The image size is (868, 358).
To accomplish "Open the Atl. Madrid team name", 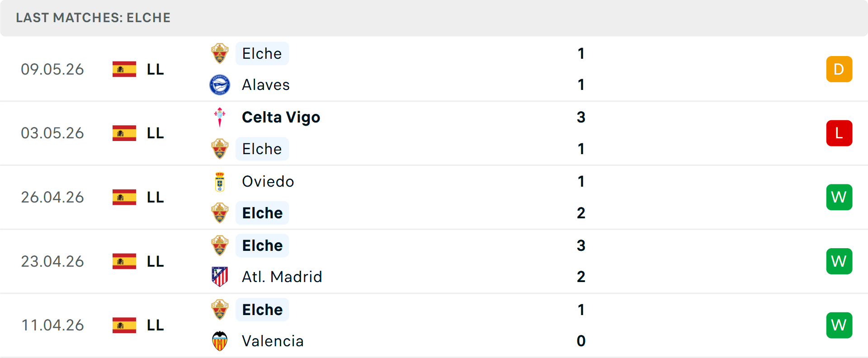I will [282, 277].
